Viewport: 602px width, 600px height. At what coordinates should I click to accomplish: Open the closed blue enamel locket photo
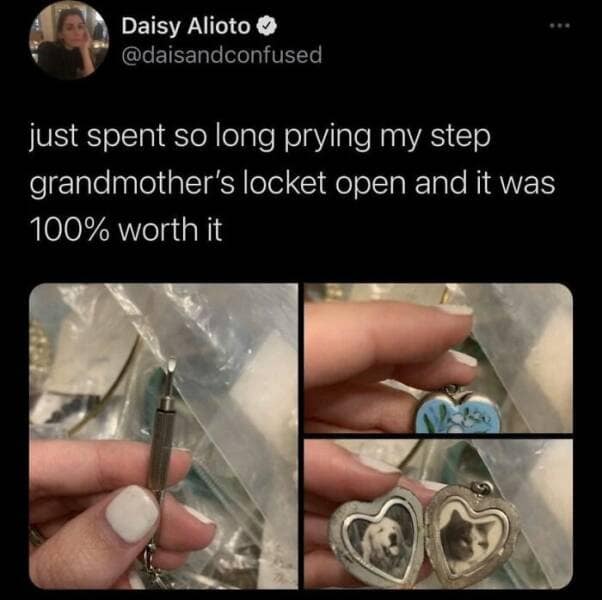(438, 358)
